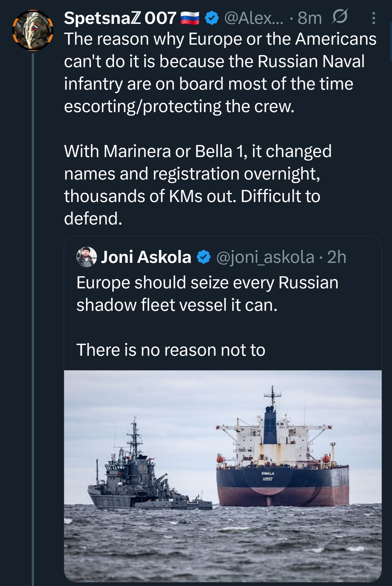Screen dimensions: 392x586
Task: Click the SpetsnaZ 007 display name
Action: (120, 18)
